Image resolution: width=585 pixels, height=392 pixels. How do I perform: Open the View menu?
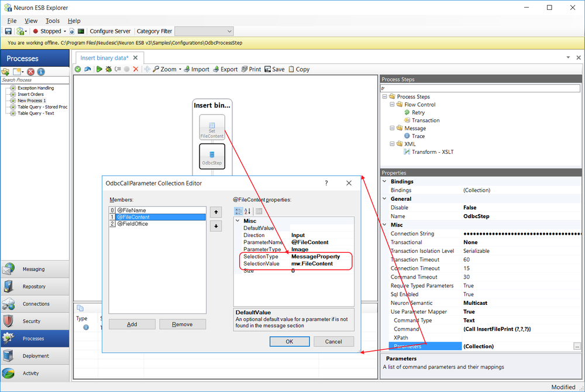tap(31, 21)
